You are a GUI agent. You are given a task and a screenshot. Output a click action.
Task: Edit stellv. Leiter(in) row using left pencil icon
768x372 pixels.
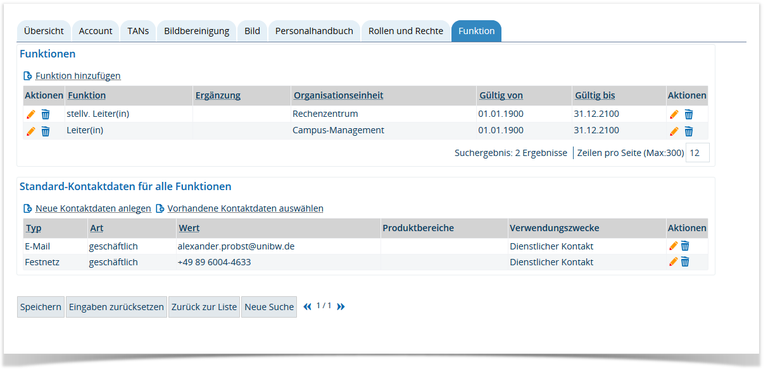pos(31,115)
